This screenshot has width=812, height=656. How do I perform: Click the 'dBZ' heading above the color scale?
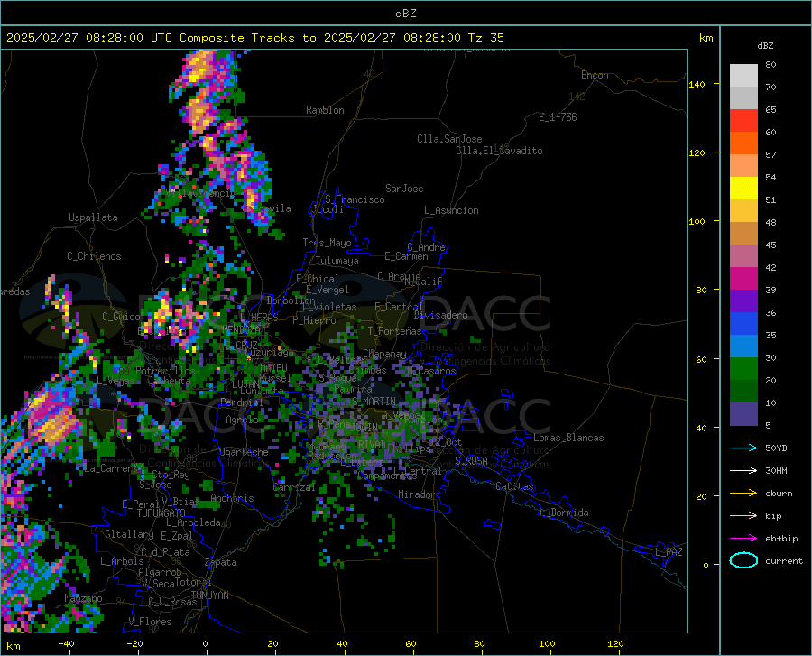click(765, 45)
